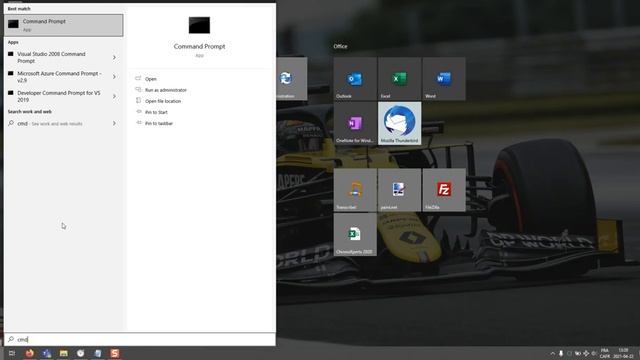Open the clock app on the taskbar
The height and width of the screenshot is (360, 640).
pyautogui.click(x=80, y=353)
